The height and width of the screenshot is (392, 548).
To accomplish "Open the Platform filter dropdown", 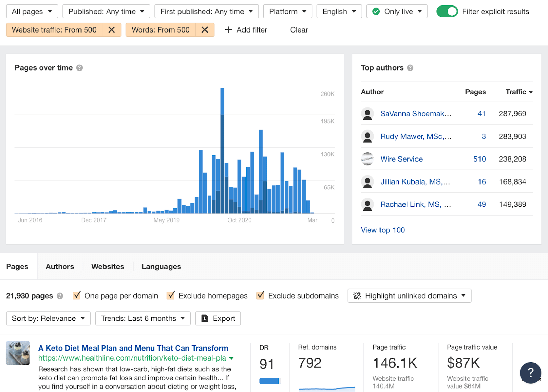I will click(287, 11).
